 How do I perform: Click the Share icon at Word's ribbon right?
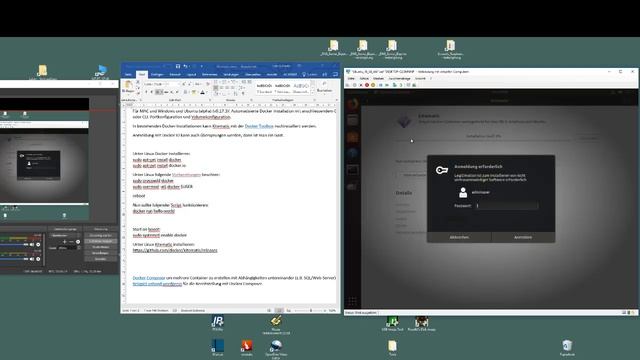[x=325, y=74]
